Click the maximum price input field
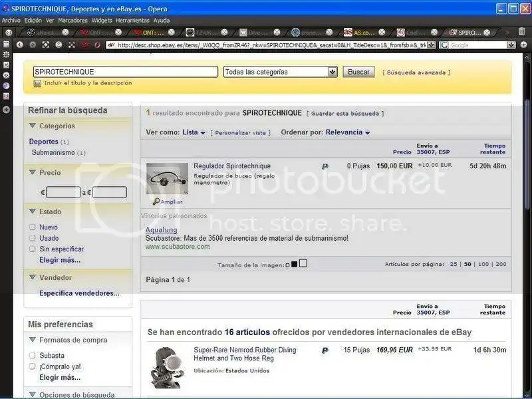The width and height of the screenshot is (532, 399). pyautogui.click(x=110, y=192)
